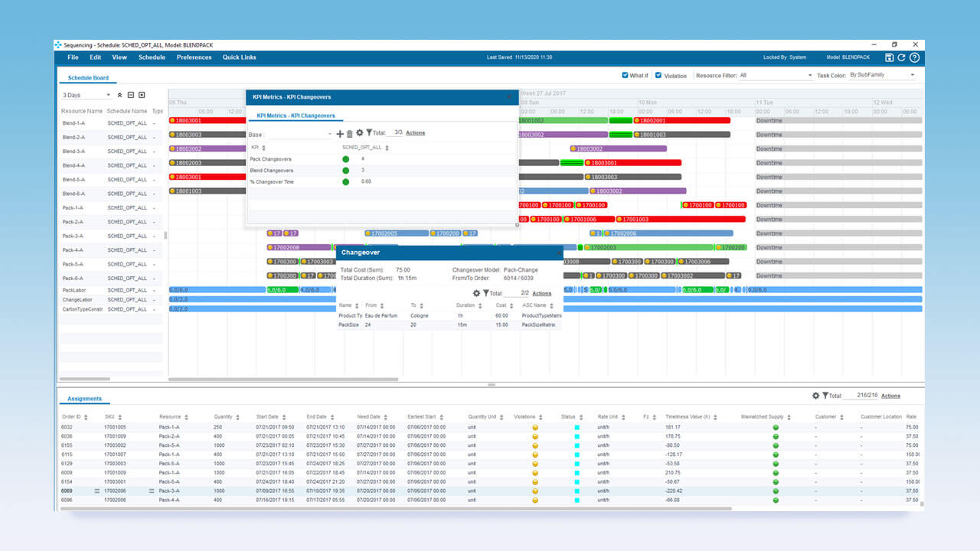The image size is (980, 551).
Task: Click the refresh icon in header
Action: [901, 57]
